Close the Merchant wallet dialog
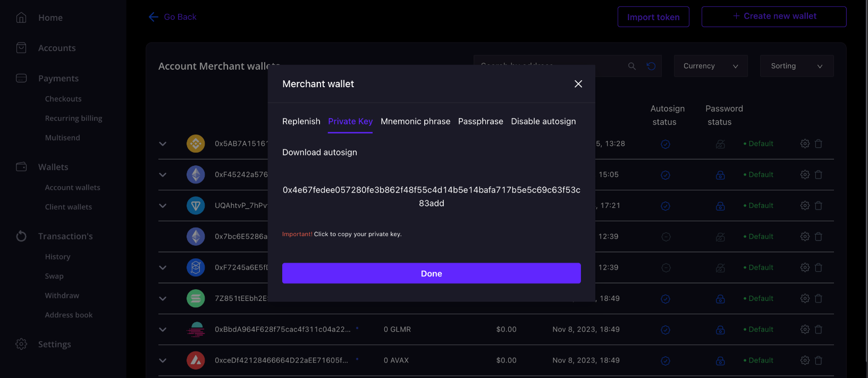868x378 pixels. click(578, 84)
